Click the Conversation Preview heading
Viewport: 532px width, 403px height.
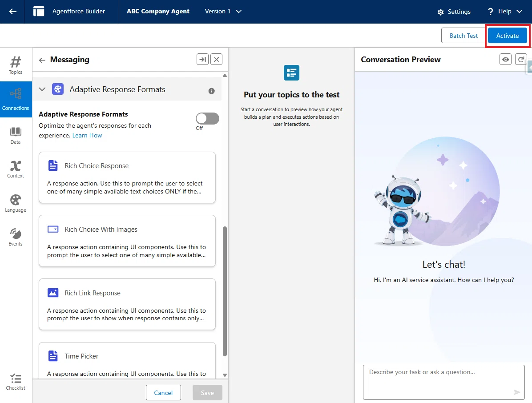[x=401, y=60]
